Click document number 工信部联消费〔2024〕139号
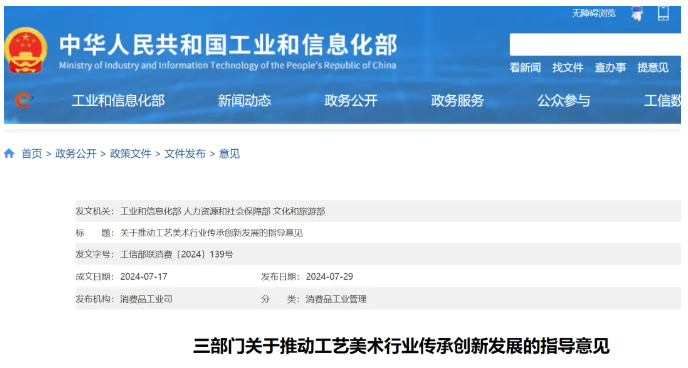The width and height of the screenshot is (688, 368). click(x=177, y=254)
